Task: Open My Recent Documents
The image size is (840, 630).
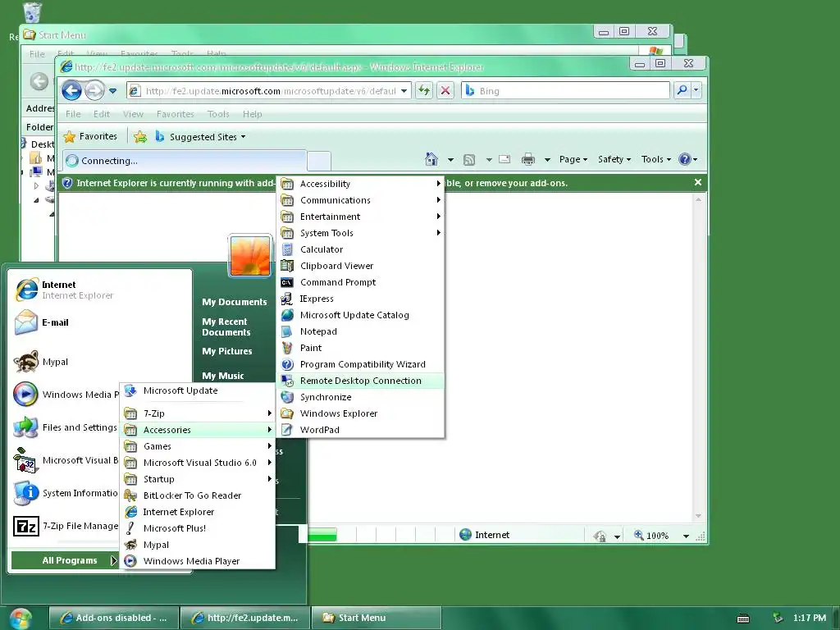Action: point(226,326)
